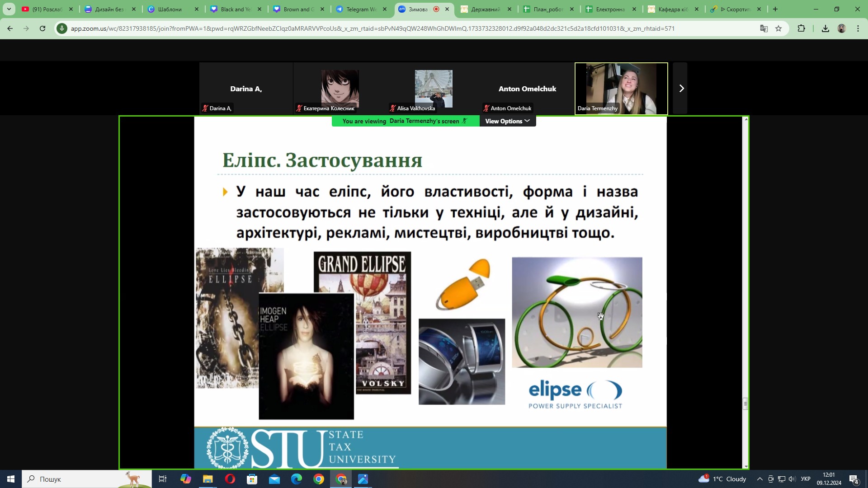Select Alisa Vakhovska participant tile
Image resolution: width=868 pixels, height=488 pixels.
(x=434, y=89)
